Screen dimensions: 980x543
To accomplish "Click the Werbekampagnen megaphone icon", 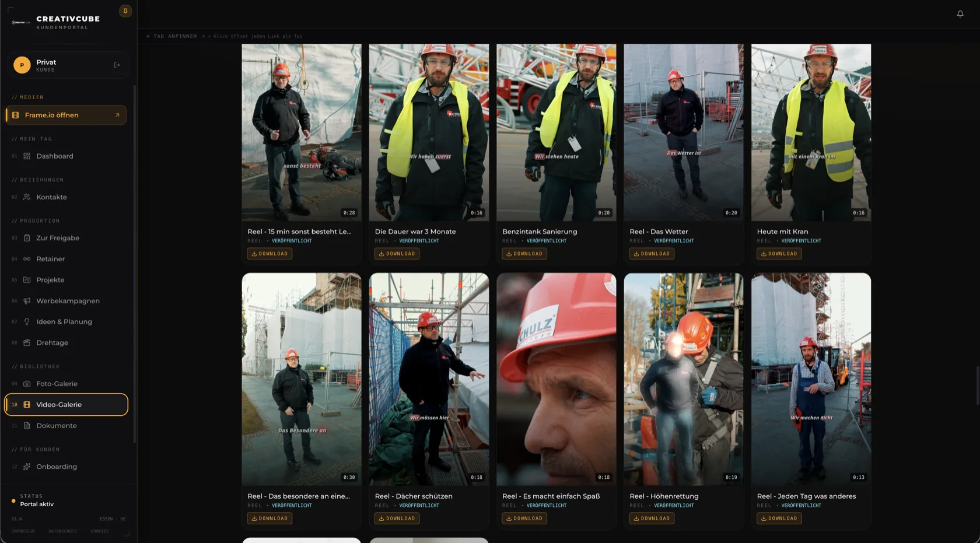I will click(27, 301).
